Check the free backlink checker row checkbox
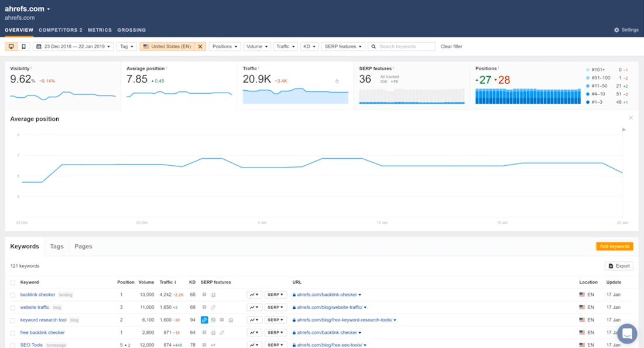Viewport: 644px width, 348px height. pyautogui.click(x=13, y=333)
